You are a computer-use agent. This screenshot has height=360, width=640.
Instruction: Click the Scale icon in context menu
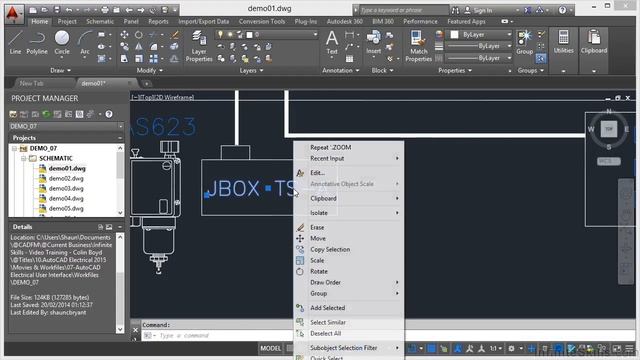300,260
